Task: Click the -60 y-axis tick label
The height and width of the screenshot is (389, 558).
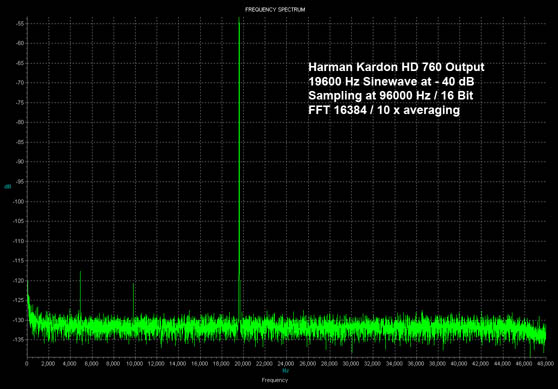Action: (x=20, y=43)
